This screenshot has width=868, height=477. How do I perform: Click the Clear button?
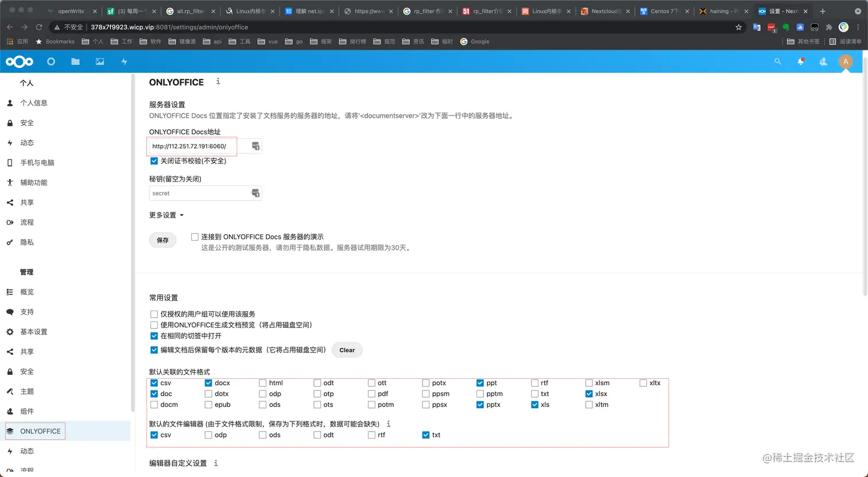(x=347, y=350)
